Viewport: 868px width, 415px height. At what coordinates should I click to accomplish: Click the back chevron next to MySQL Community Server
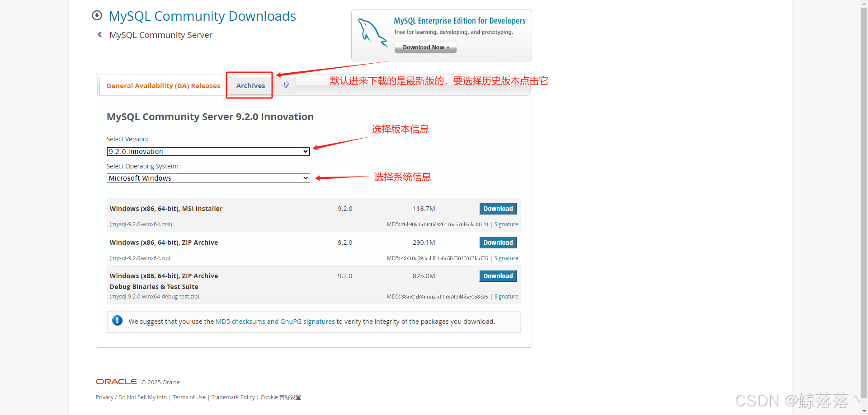99,34
